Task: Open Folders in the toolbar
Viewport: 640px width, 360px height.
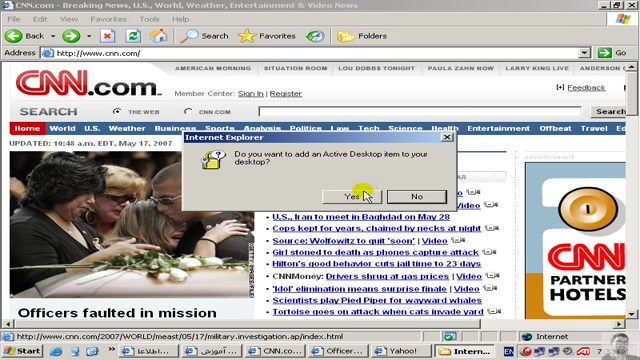Action: (x=362, y=36)
